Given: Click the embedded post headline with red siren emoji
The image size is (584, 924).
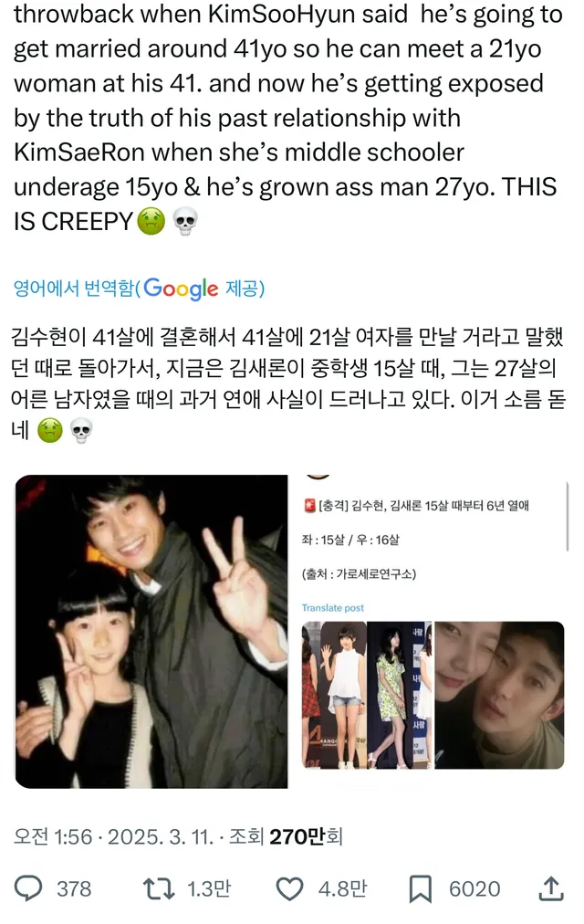Looking at the screenshot, I should tap(416, 506).
